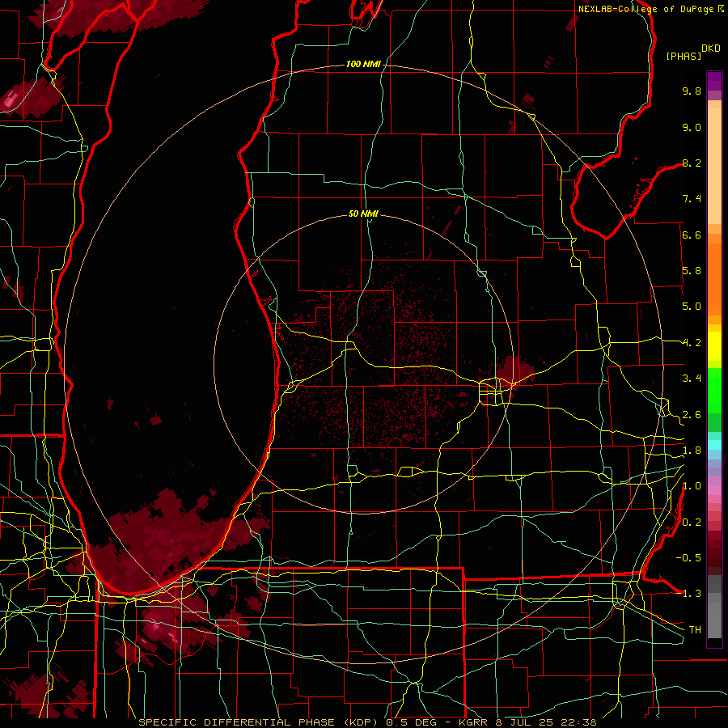Screen dimensions: 728x728
Task: Click the 100 NMI range ring label
Action: coord(363,64)
